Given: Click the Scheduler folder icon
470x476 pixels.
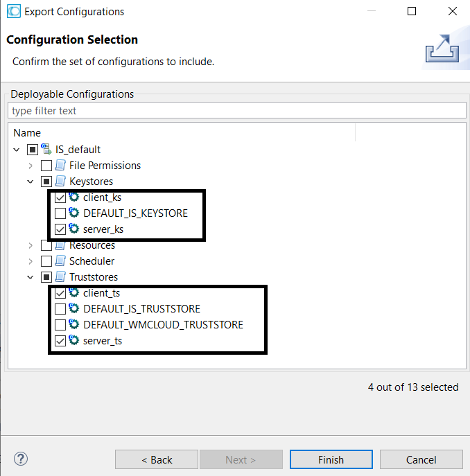Looking at the screenshot, I should [x=60, y=261].
